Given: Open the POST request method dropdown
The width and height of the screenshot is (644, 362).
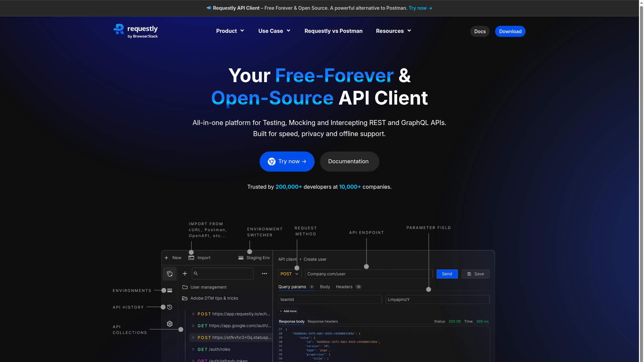Looking at the screenshot, I should point(290,274).
